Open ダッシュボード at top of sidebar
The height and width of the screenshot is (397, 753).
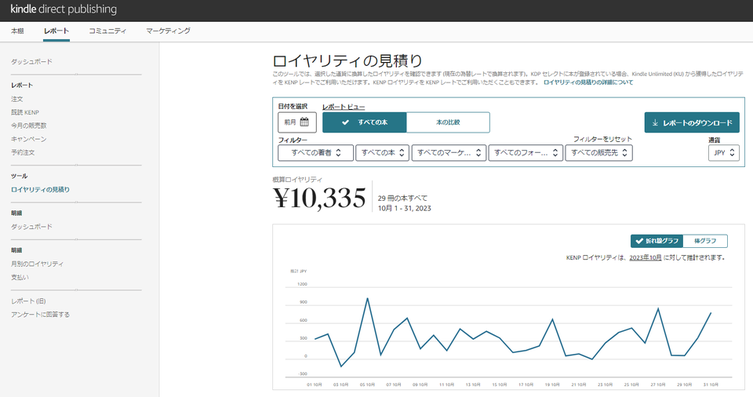[32, 61]
